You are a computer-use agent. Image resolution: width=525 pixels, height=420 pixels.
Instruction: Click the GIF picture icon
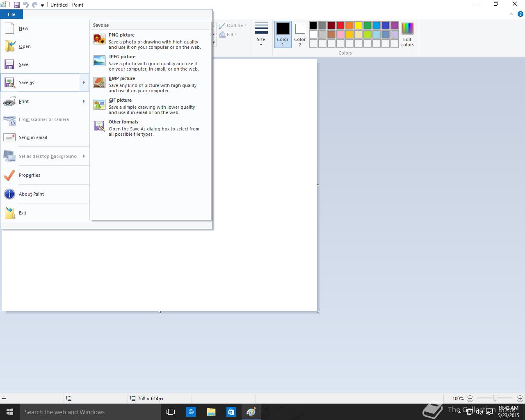[x=99, y=104]
